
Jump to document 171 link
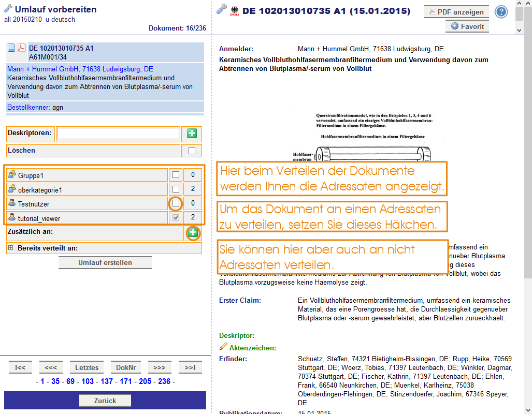[125, 381]
